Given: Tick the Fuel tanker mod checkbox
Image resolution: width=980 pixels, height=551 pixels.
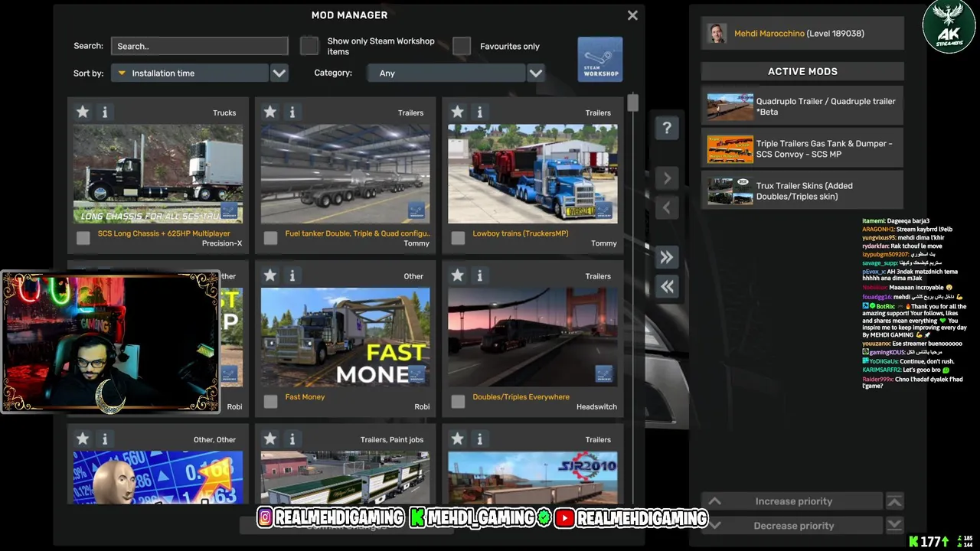Looking at the screenshot, I should point(270,238).
